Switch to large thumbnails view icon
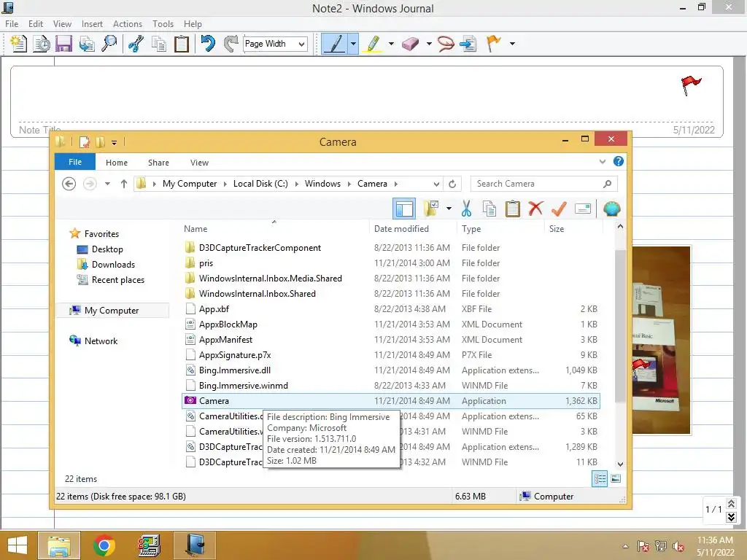 pyautogui.click(x=616, y=478)
